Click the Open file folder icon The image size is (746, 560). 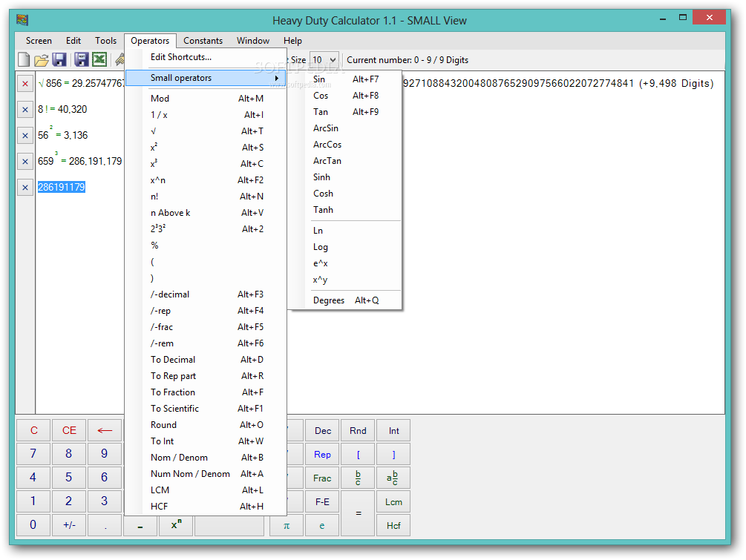pos(42,60)
